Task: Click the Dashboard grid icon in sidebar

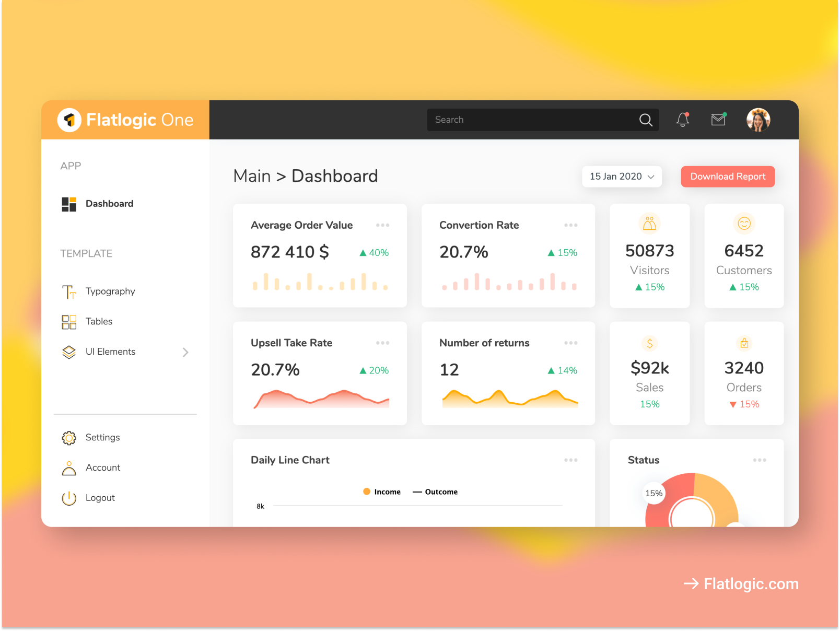Action: [x=69, y=204]
